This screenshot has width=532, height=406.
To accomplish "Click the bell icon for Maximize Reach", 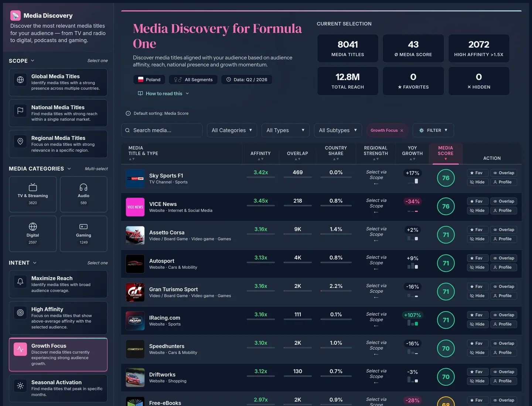I will point(20,282).
